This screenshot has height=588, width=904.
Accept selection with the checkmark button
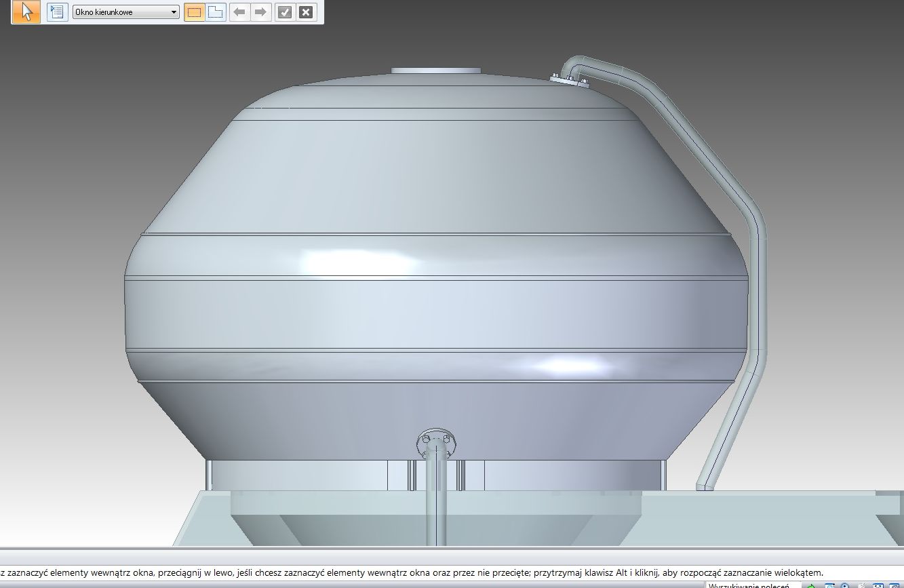click(285, 12)
